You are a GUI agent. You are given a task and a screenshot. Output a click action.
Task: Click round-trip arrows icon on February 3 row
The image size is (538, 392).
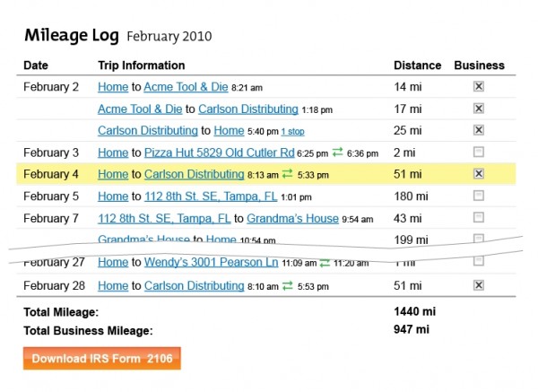click(x=338, y=152)
